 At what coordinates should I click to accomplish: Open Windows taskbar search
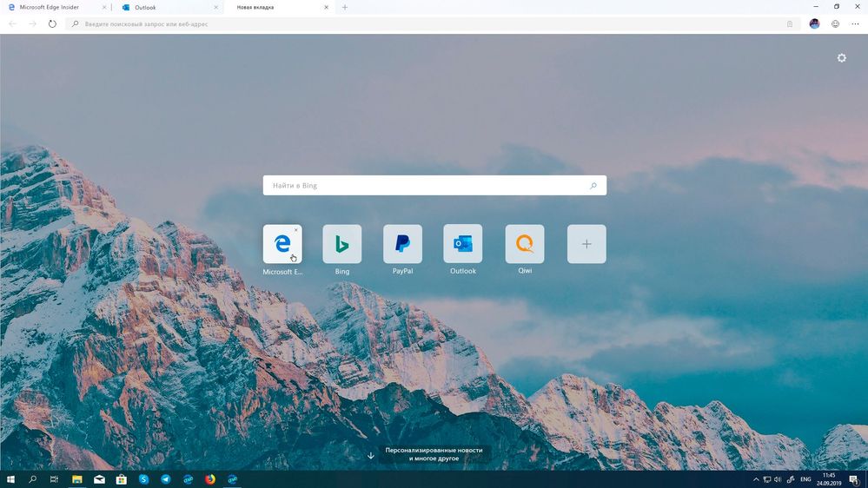33,479
